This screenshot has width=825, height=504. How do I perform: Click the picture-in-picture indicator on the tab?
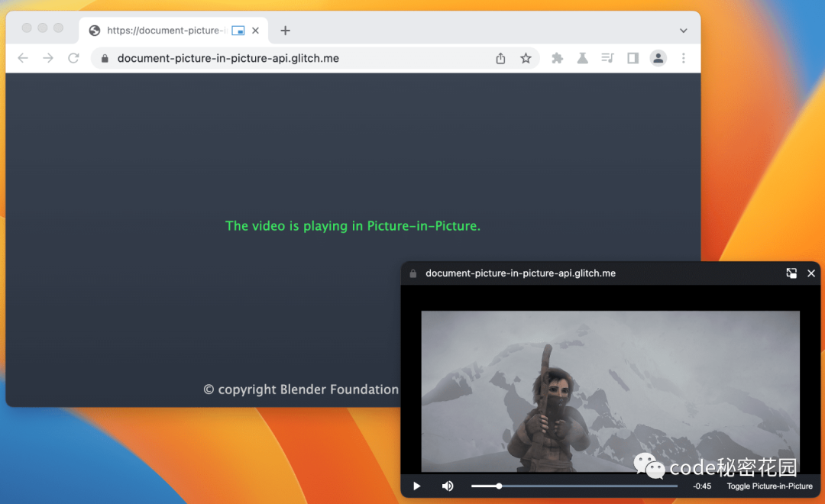pos(238,31)
